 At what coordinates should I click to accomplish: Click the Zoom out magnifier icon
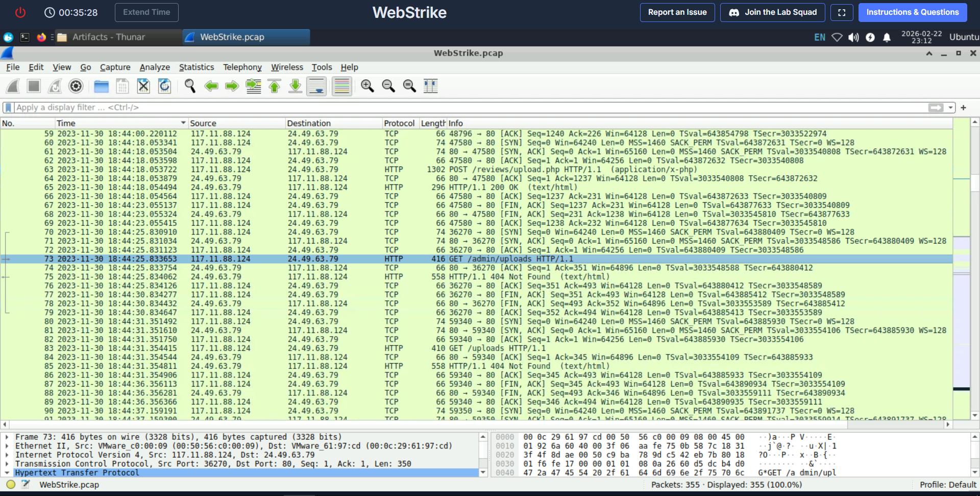click(x=388, y=86)
